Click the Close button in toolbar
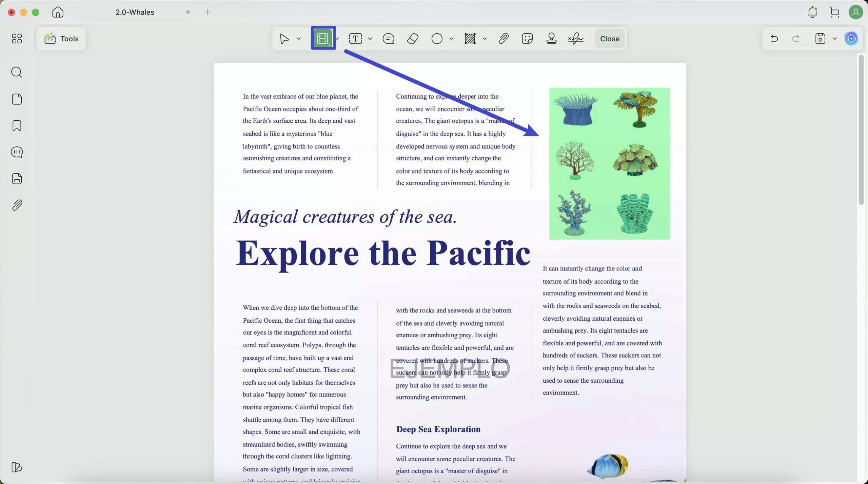The height and width of the screenshot is (484, 868). click(x=610, y=39)
